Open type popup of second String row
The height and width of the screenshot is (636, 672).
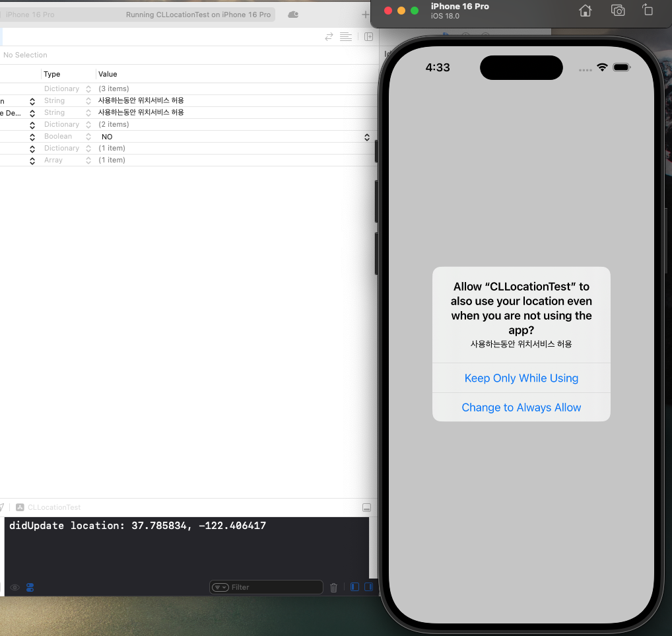click(88, 113)
